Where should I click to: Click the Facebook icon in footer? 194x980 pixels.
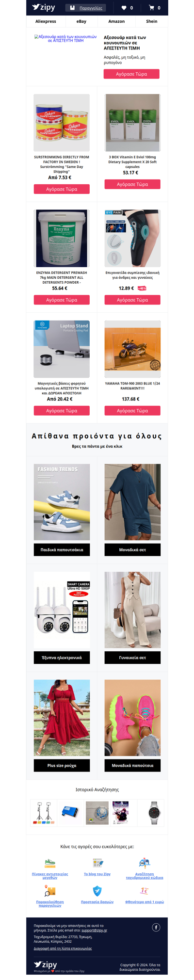coord(156,927)
